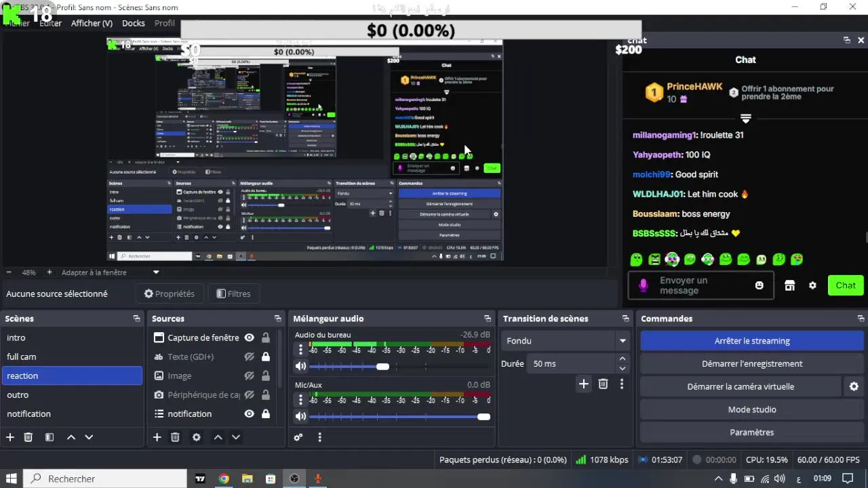Send message with the green Chat button
The height and width of the screenshot is (488, 868).
pos(846,285)
